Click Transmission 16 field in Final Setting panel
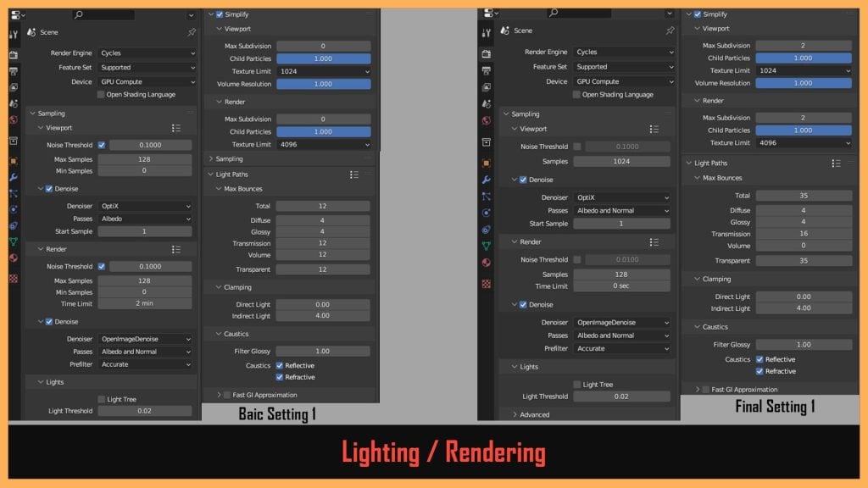The width and height of the screenshot is (868, 488). (x=804, y=234)
